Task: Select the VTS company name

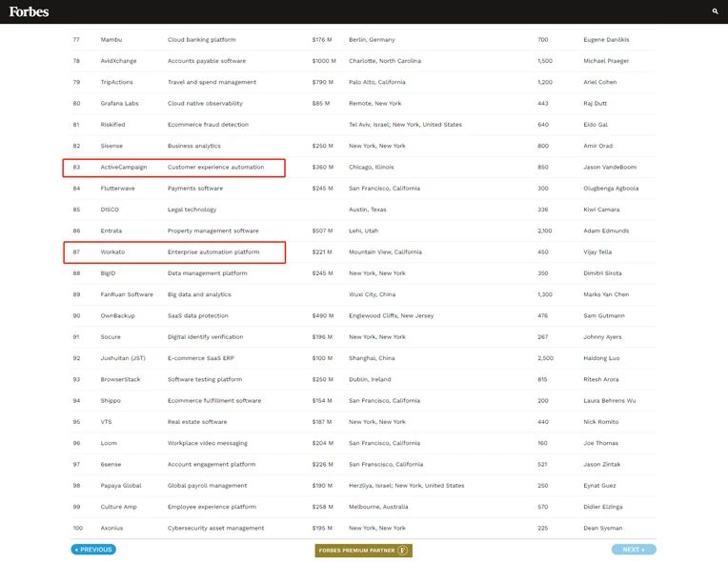Action: (x=106, y=422)
